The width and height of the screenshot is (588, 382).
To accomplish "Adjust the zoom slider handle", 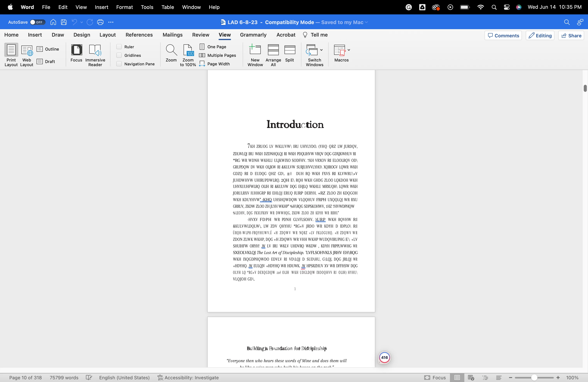I will (534, 378).
